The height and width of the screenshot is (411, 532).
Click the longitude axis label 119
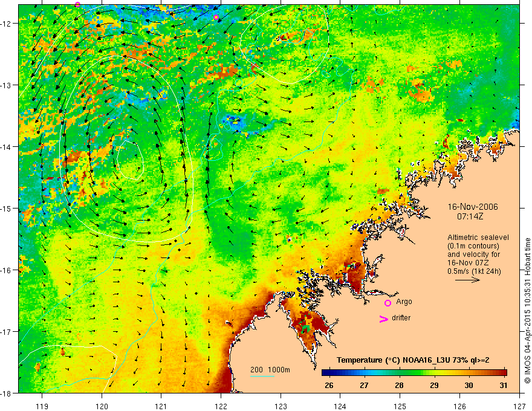point(42,407)
